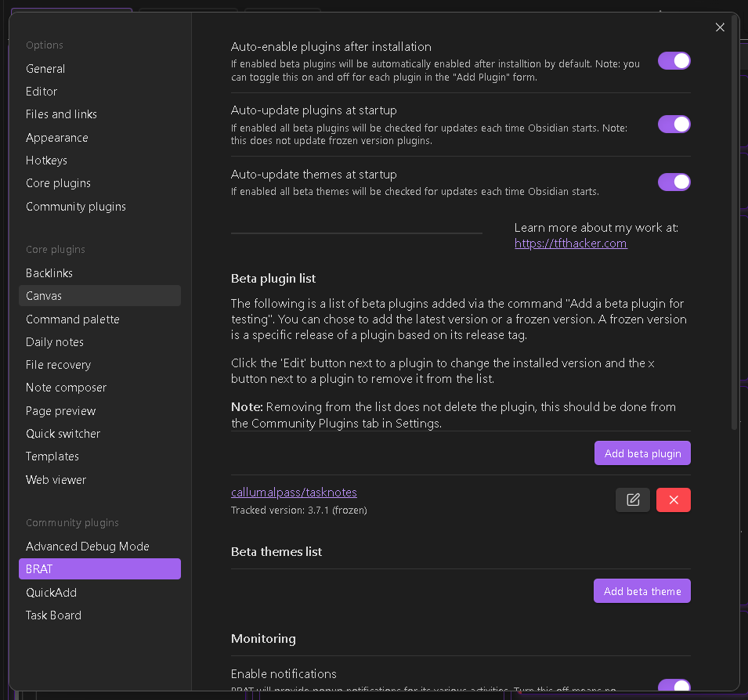Click the 'Beta plugin list' heading

pos(273,279)
